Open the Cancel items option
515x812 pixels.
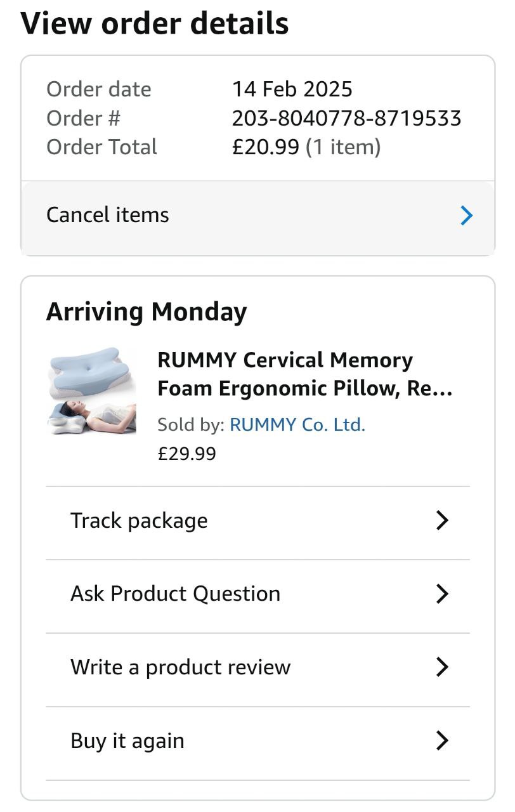tap(108, 216)
